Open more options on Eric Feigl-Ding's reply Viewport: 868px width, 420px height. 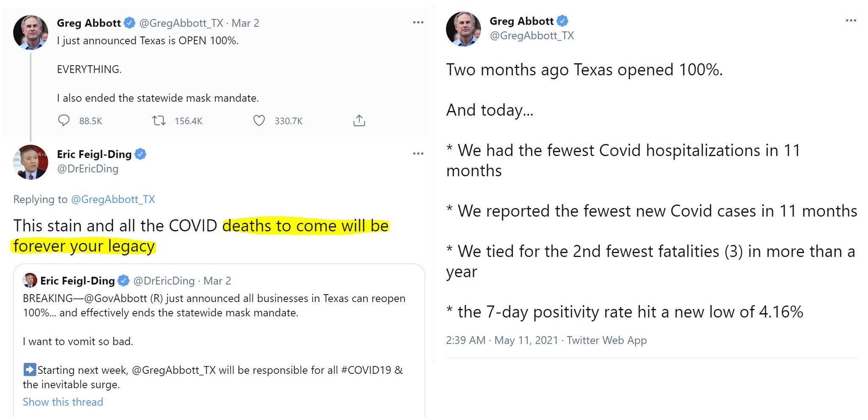point(418,153)
